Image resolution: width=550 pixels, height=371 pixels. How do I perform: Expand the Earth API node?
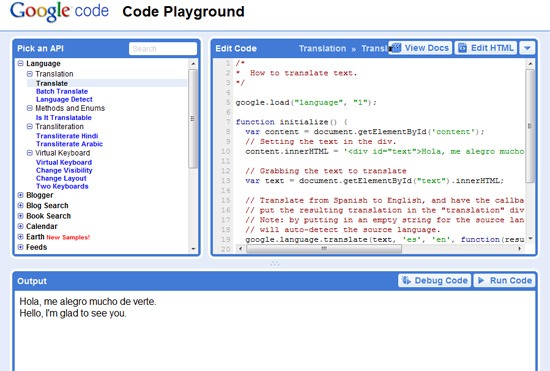20,237
